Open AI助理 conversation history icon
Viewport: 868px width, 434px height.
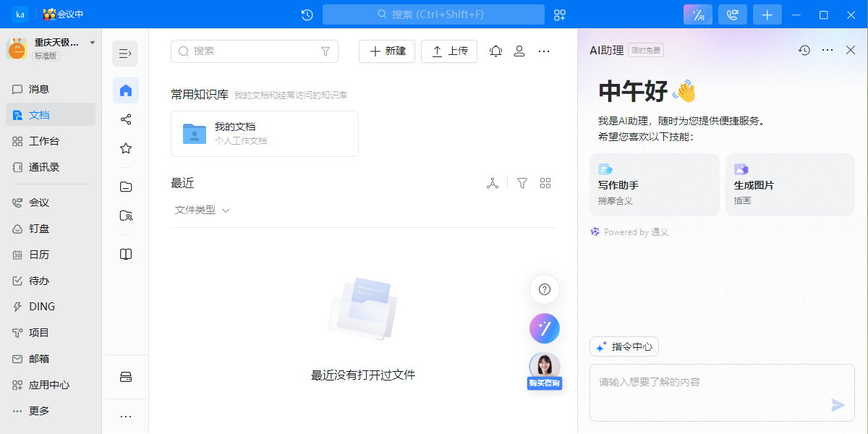point(804,50)
